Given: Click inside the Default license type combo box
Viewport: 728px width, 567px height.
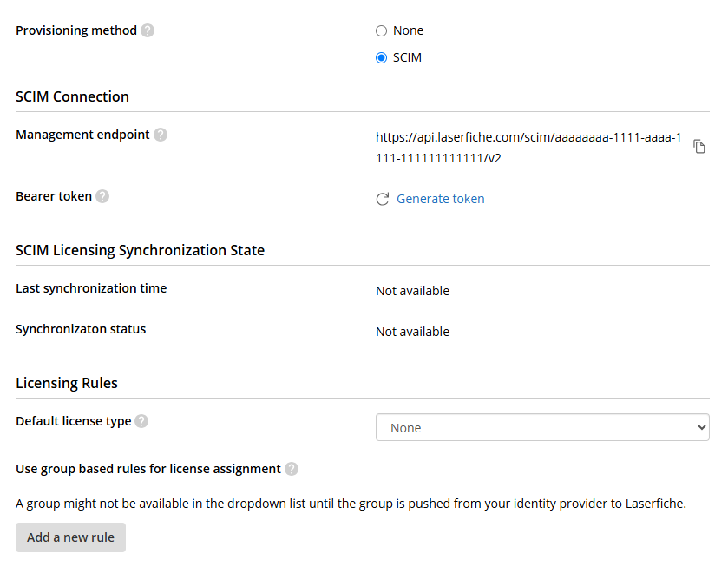Looking at the screenshot, I should tap(521, 427).
